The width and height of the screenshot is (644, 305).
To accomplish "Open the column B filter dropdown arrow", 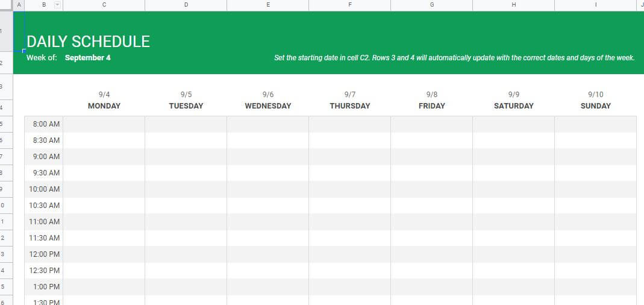I will [57, 5].
